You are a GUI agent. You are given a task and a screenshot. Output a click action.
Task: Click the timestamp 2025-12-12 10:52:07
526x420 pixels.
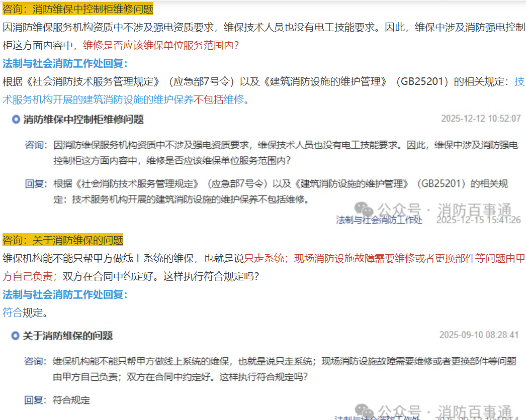(x=480, y=119)
